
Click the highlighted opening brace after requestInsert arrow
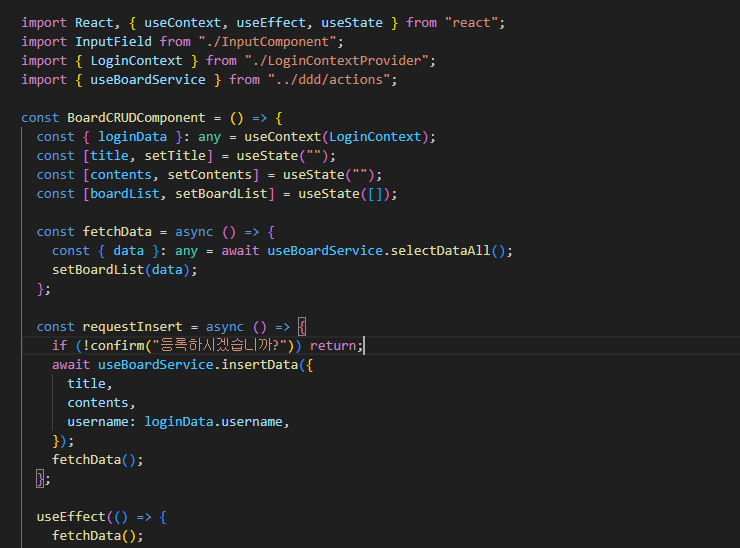(x=302, y=327)
